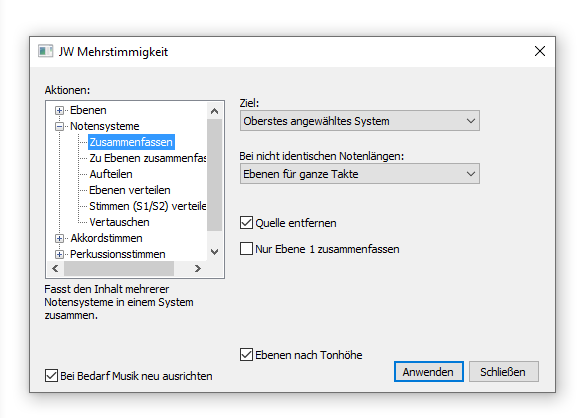
Task: Select the Aufteilen action
Action: [111, 174]
